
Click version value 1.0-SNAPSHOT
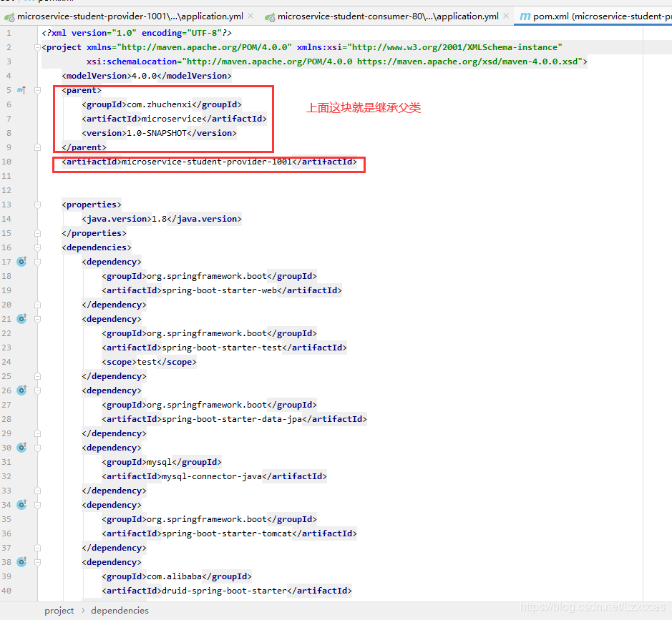(x=157, y=133)
